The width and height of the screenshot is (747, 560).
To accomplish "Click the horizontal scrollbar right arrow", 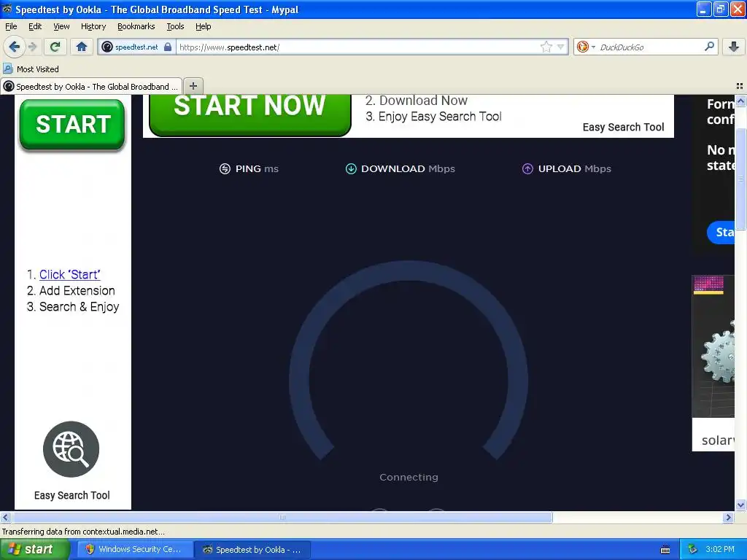I will (728, 517).
